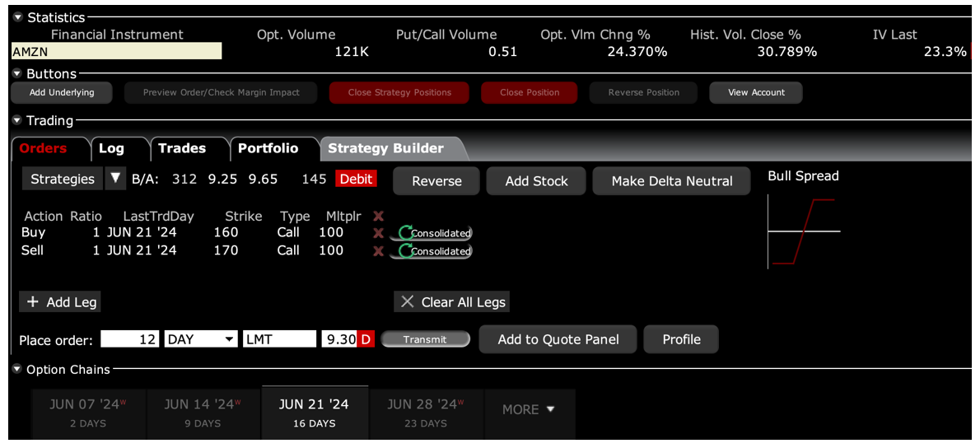Click the order quantity field showing 12
Screen dimensions: 980x448
(130, 339)
